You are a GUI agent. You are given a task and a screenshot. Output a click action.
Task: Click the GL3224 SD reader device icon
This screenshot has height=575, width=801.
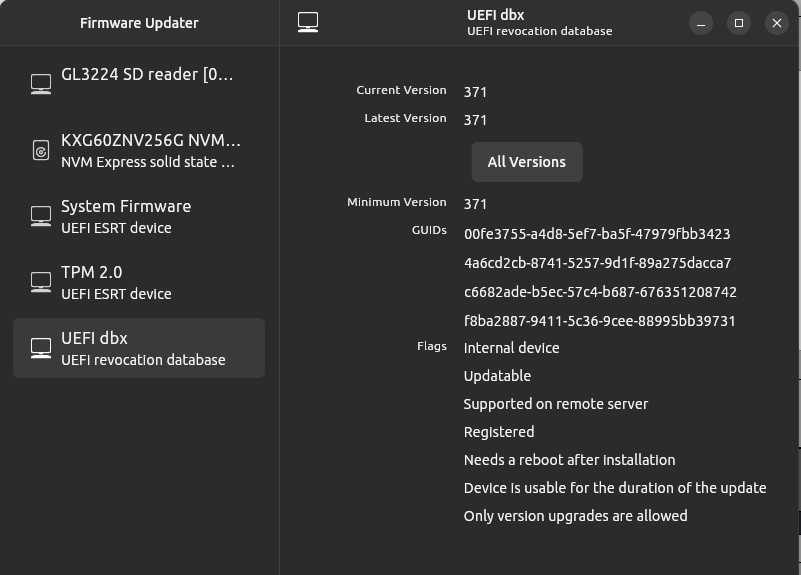click(x=41, y=84)
